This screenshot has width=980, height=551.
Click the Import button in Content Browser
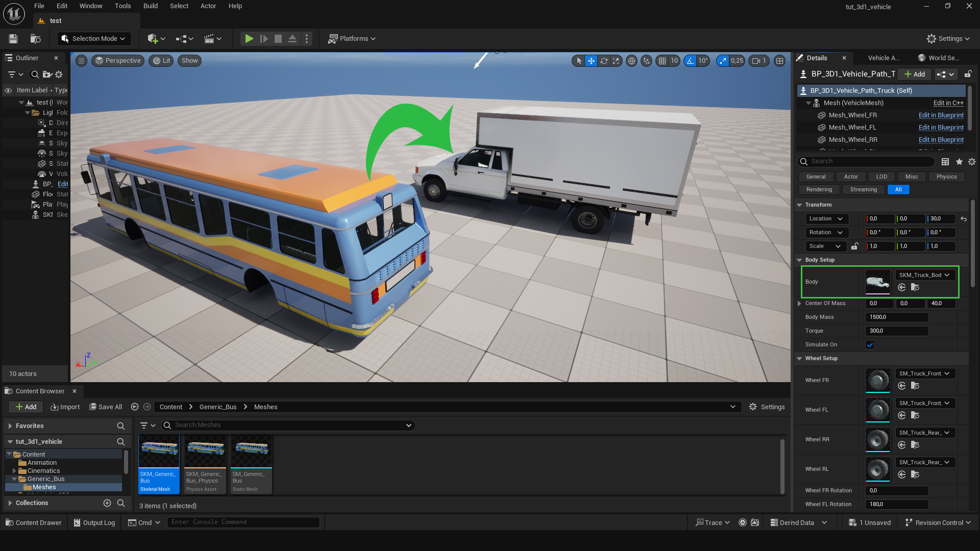tap(65, 407)
